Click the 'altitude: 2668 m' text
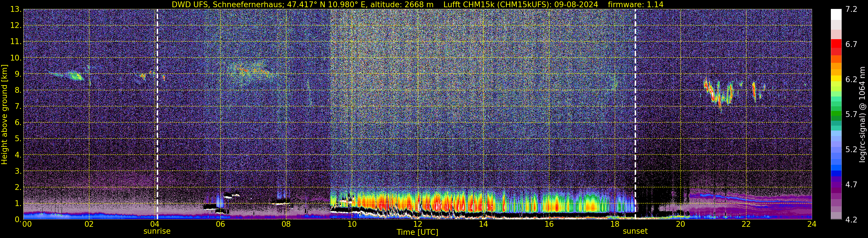The width and height of the screenshot is (868, 238). 402,4
